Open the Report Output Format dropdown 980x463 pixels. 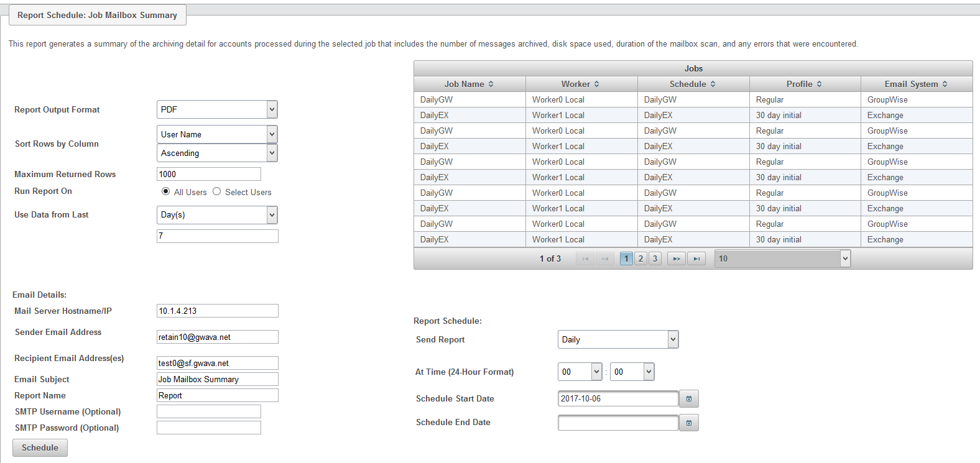coord(272,109)
